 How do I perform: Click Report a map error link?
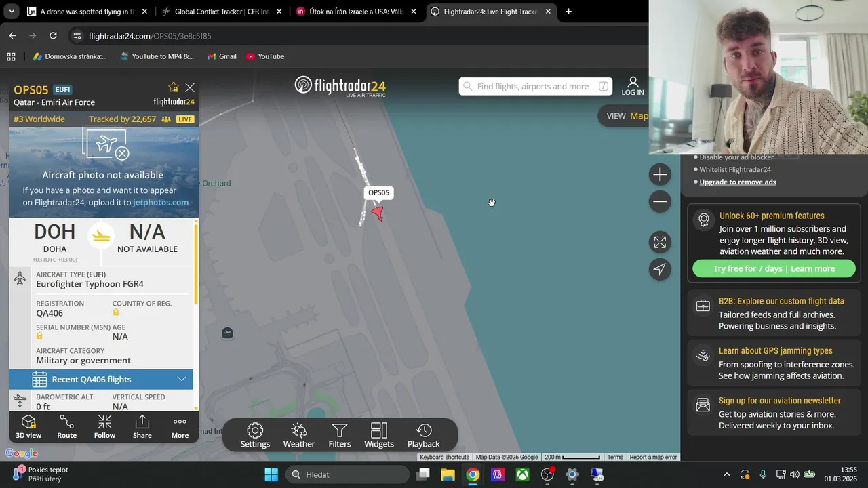click(653, 457)
